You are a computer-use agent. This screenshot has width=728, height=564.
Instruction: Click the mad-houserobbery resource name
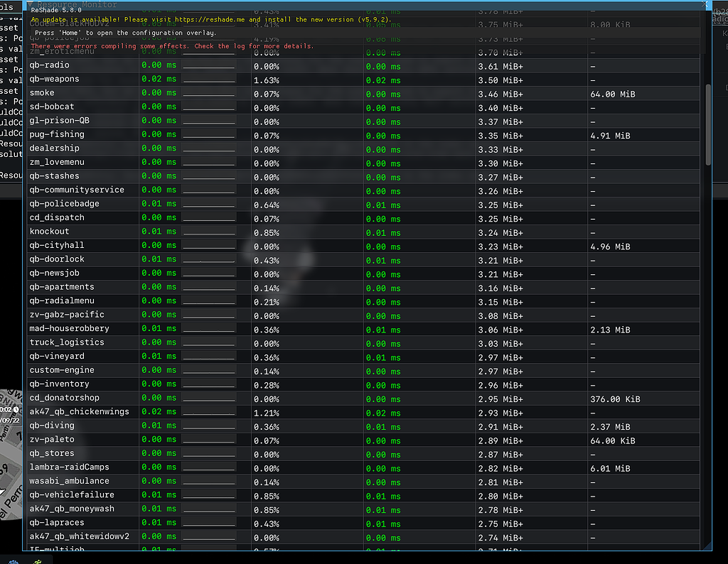pyautogui.click(x=69, y=328)
